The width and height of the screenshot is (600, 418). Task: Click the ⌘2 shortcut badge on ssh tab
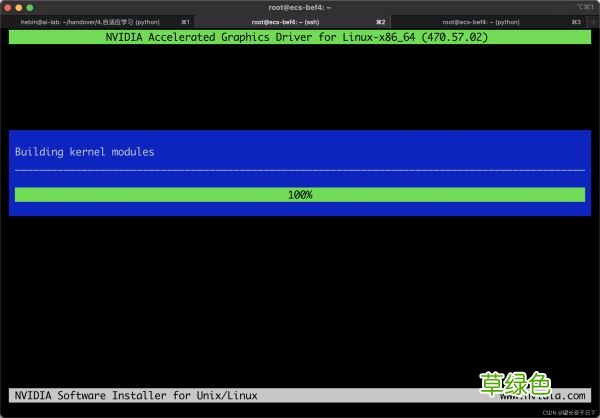[380, 21]
